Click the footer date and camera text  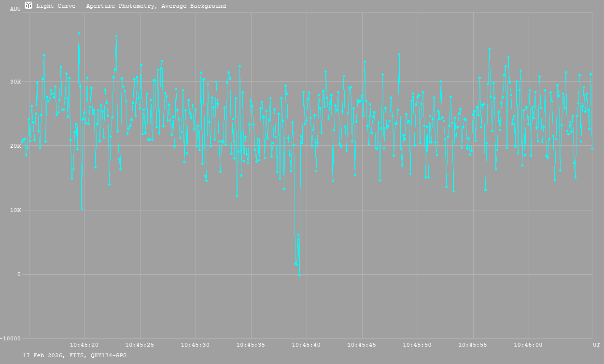(75, 355)
